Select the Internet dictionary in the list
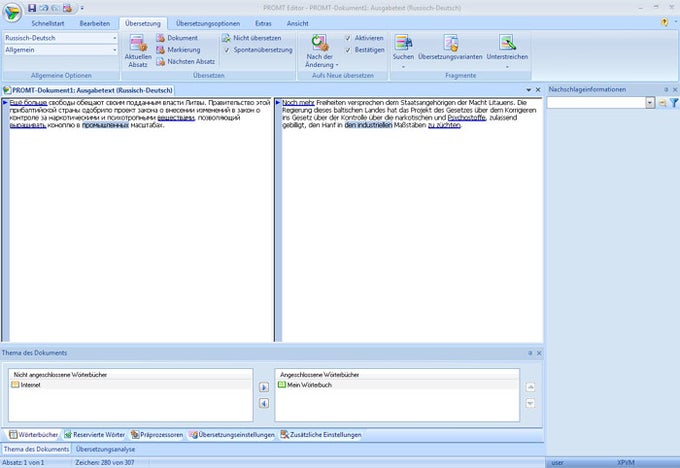Image resolution: width=680 pixels, height=468 pixels. click(130, 385)
